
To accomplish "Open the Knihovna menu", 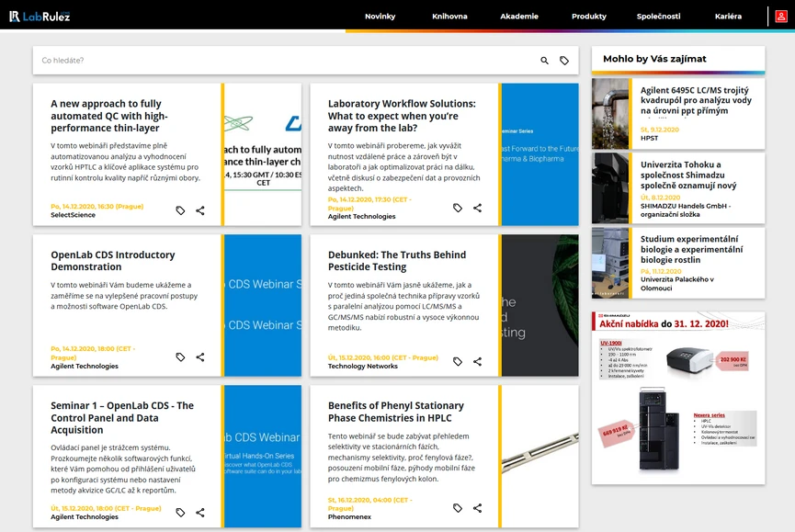I will [x=449, y=17].
